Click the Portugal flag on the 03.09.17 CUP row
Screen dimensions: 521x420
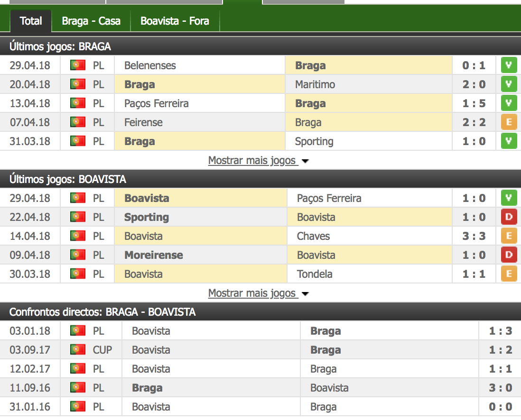77,350
